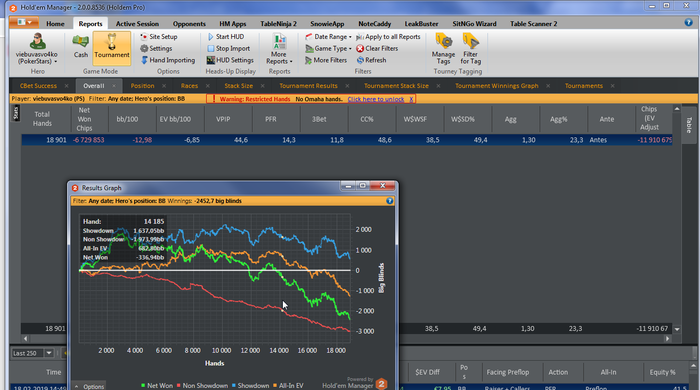Click Clear Filters icon
700x390 pixels.
pos(360,48)
